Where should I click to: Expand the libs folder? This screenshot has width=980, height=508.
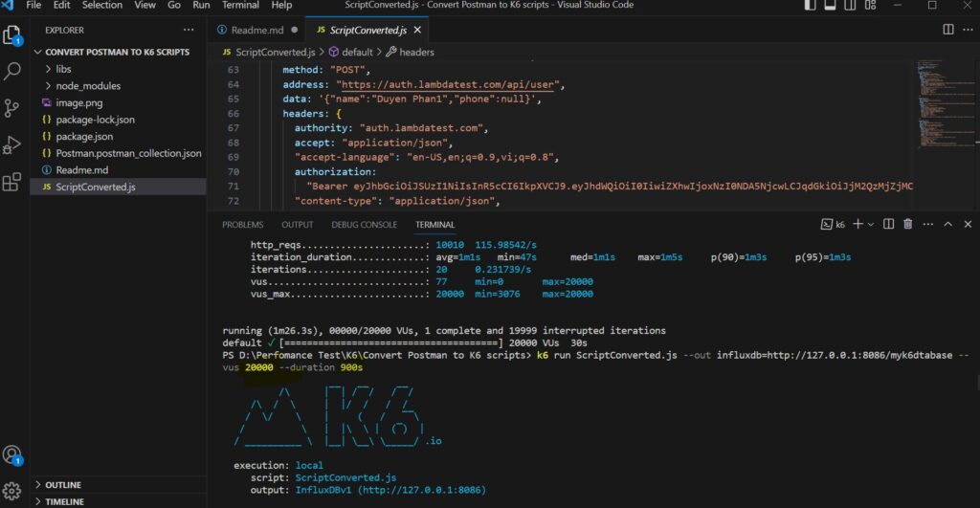point(62,70)
